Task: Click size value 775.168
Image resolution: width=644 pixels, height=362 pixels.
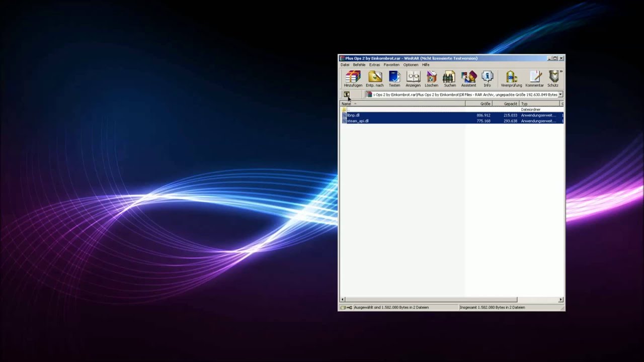Action: click(x=484, y=121)
